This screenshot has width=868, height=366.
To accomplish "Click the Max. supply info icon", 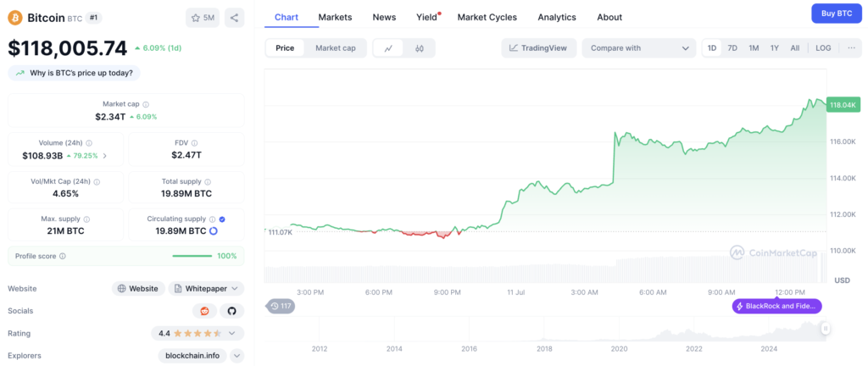I will pyautogui.click(x=87, y=219).
